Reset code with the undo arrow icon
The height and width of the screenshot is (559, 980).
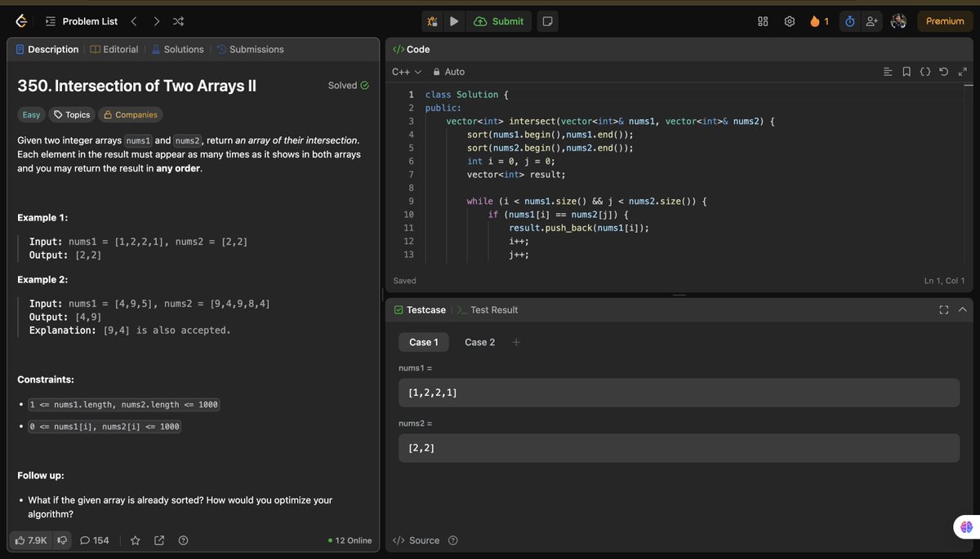[x=943, y=72]
